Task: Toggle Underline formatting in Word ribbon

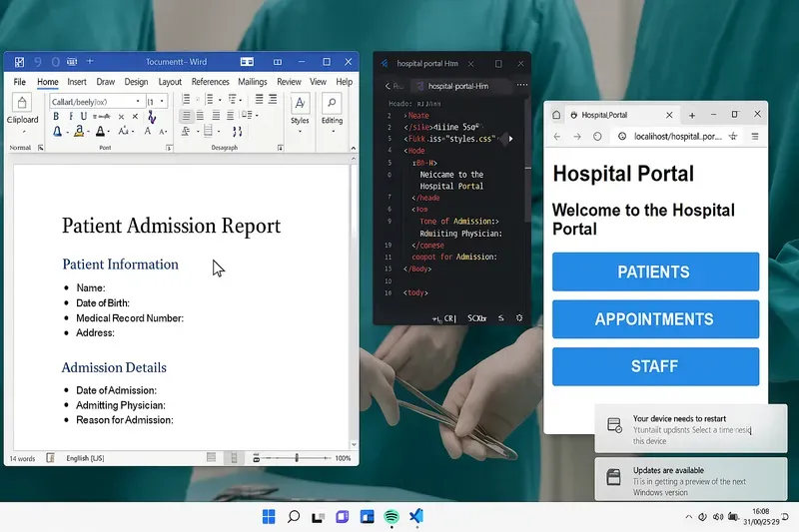Action: coord(84,117)
